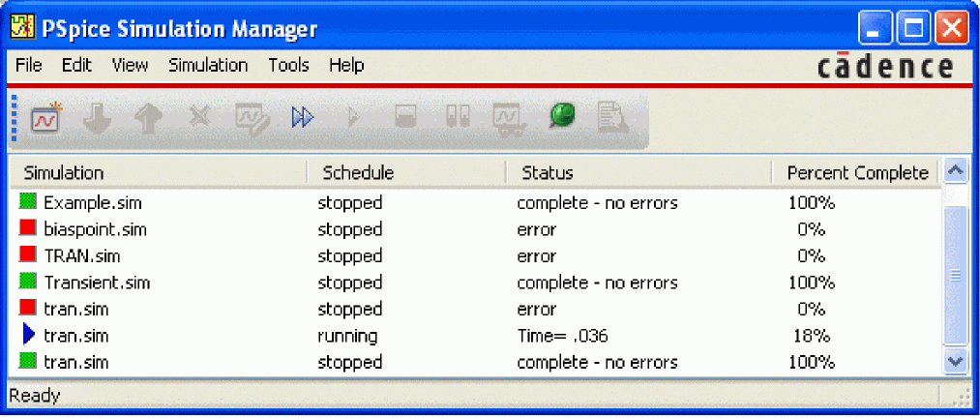Click the move simulation up arrow icon
This screenshot has width=980, height=418.
click(147, 117)
